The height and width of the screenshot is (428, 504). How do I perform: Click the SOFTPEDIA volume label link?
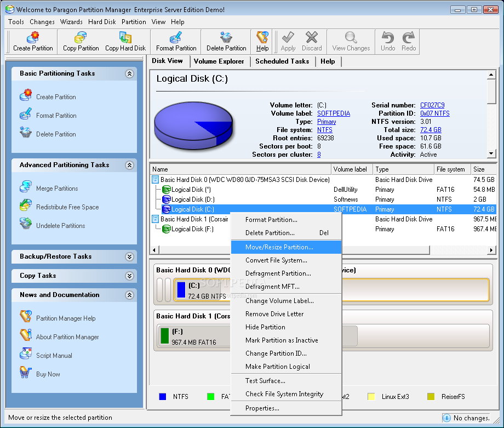(333, 113)
